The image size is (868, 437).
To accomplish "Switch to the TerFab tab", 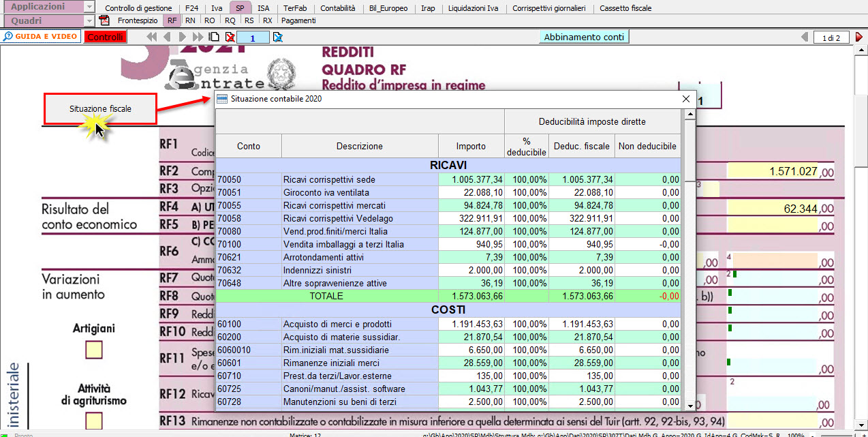I will tap(295, 8).
